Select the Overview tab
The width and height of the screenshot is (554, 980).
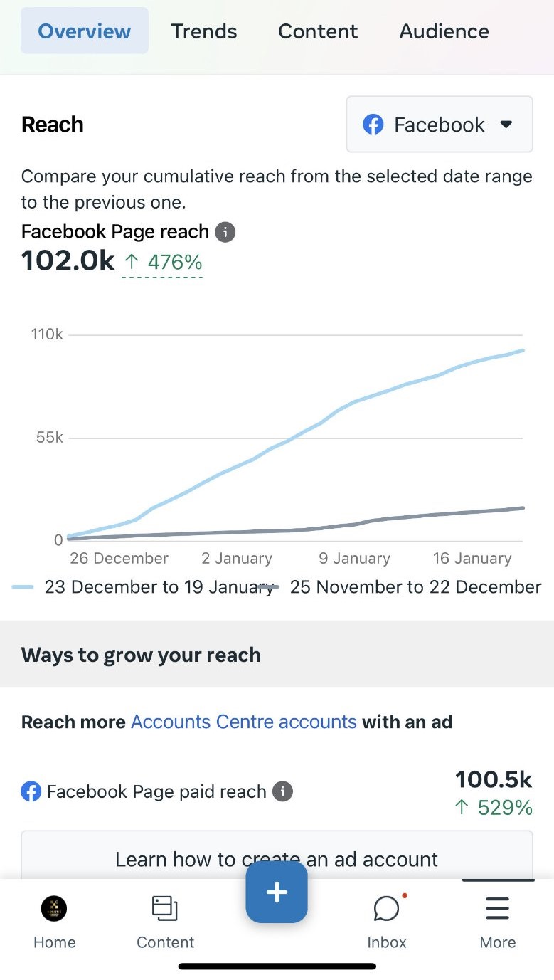(x=84, y=31)
